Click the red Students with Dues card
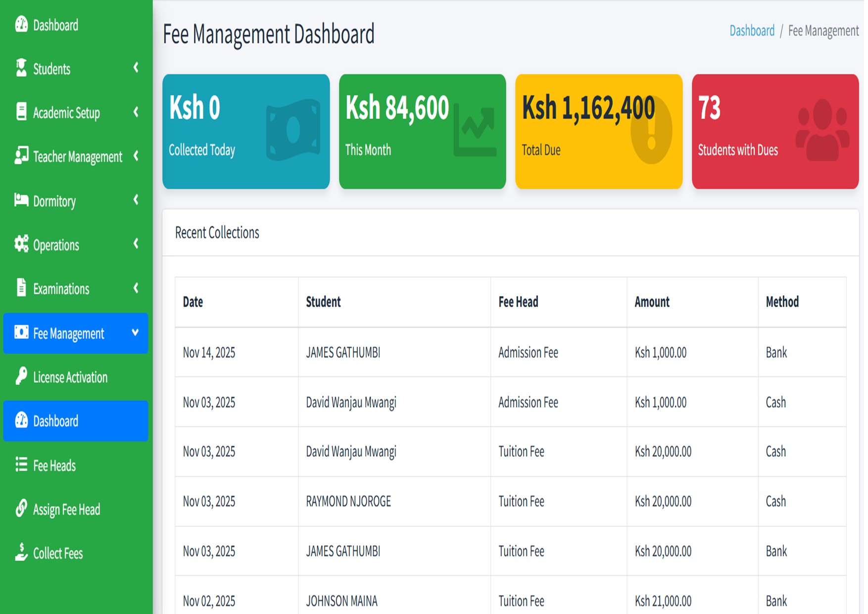 coord(775,131)
